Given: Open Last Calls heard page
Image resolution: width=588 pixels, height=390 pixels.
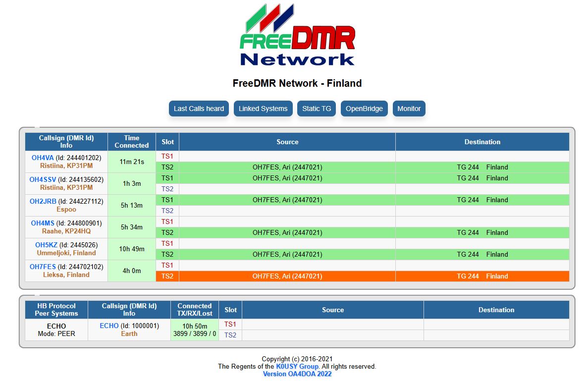Looking at the screenshot, I should pyautogui.click(x=199, y=109).
